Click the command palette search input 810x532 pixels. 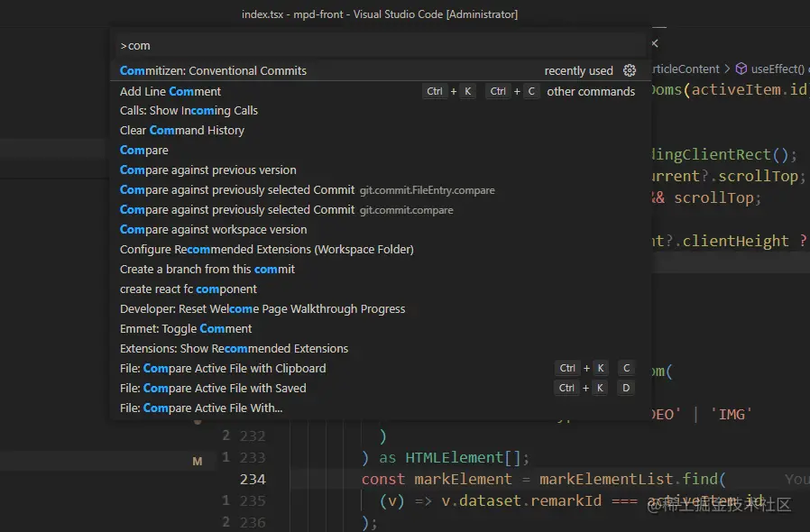point(379,45)
